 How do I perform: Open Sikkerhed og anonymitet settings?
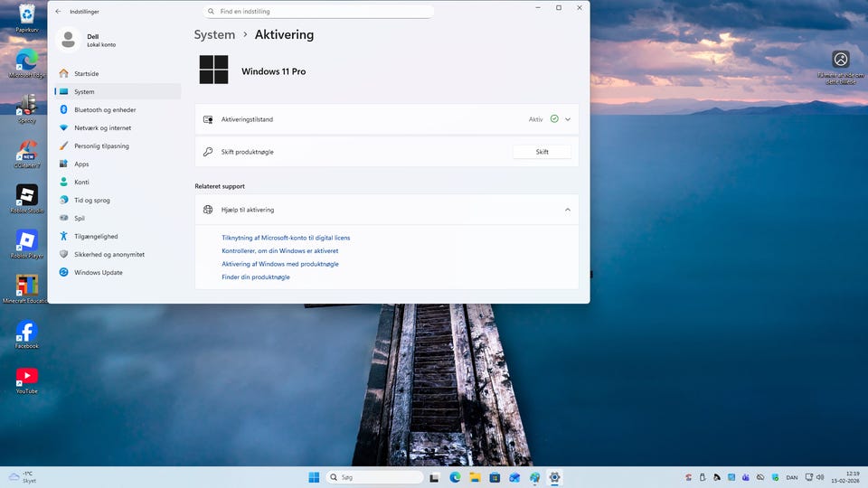108,255
